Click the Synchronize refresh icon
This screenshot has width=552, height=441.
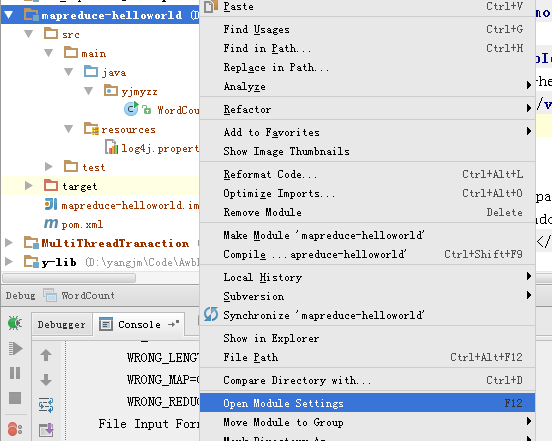tap(211, 314)
